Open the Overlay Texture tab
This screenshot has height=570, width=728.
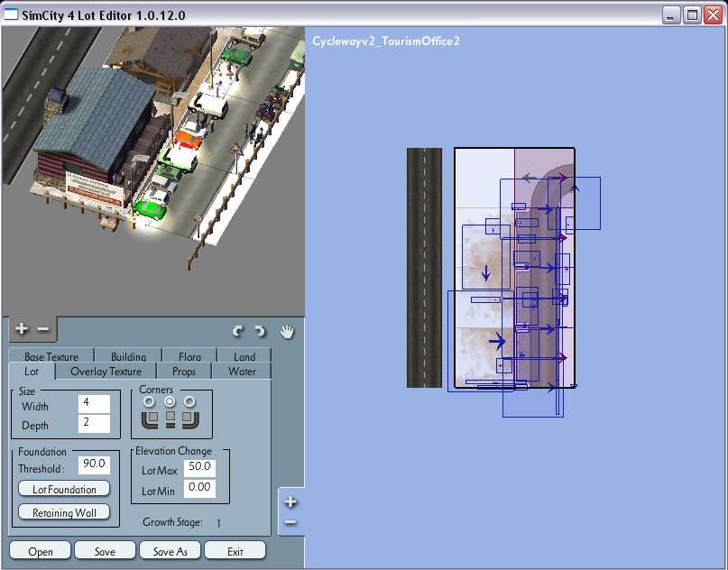(106, 372)
